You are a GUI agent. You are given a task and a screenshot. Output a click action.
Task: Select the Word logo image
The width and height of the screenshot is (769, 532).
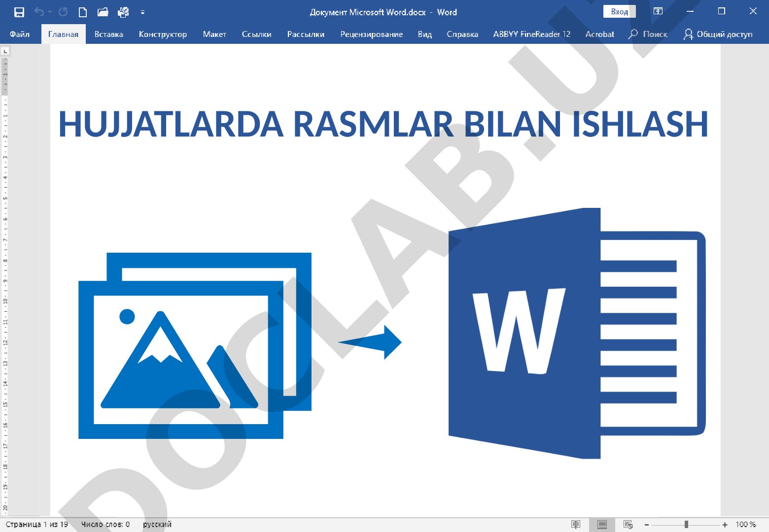tap(577, 333)
